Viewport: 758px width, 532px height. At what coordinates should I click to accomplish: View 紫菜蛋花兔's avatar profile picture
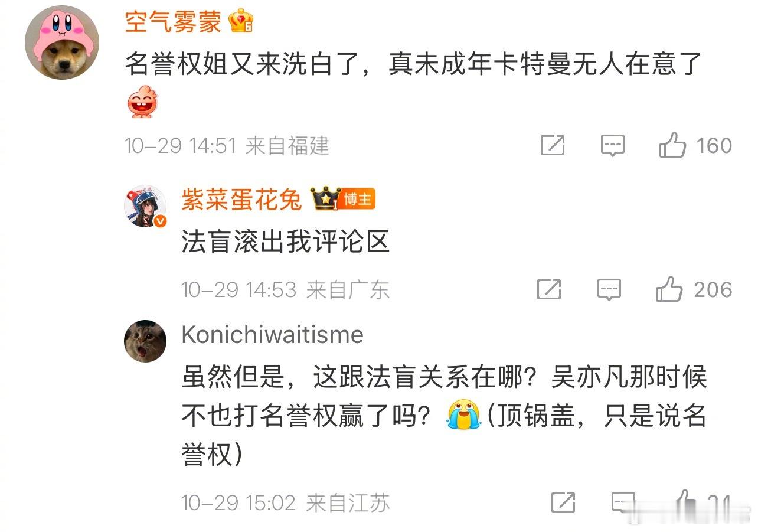tap(145, 206)
